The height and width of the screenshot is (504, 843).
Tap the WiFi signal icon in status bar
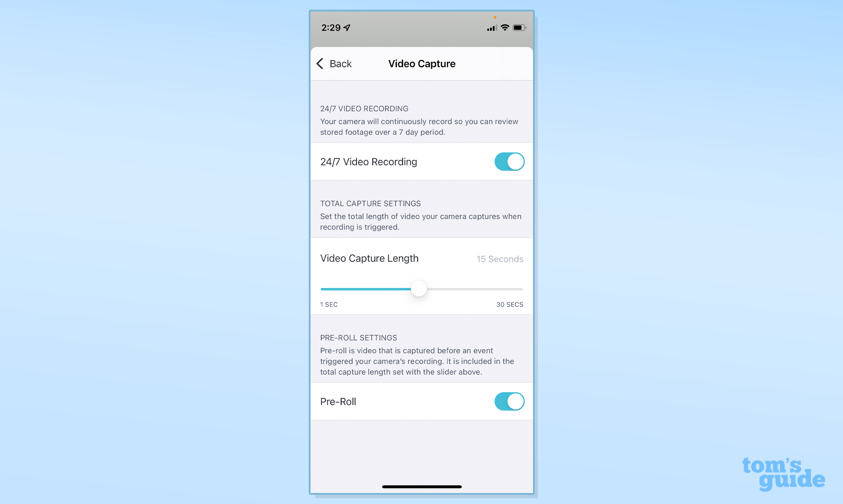click(x=504, y=28)
